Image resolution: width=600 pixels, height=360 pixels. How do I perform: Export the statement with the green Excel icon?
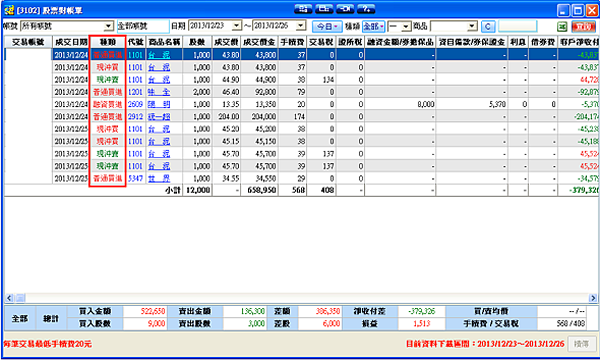coord(562,26)
